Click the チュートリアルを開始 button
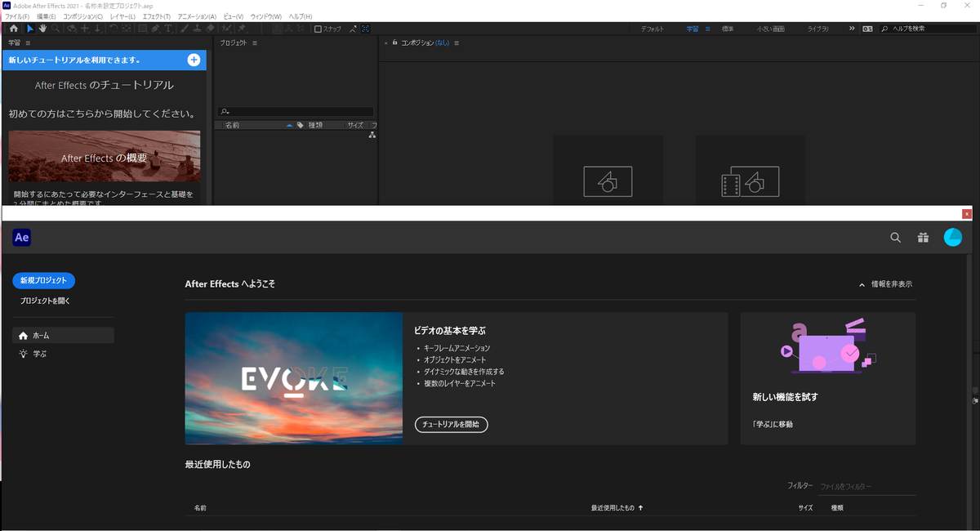 tap(451, 424)
